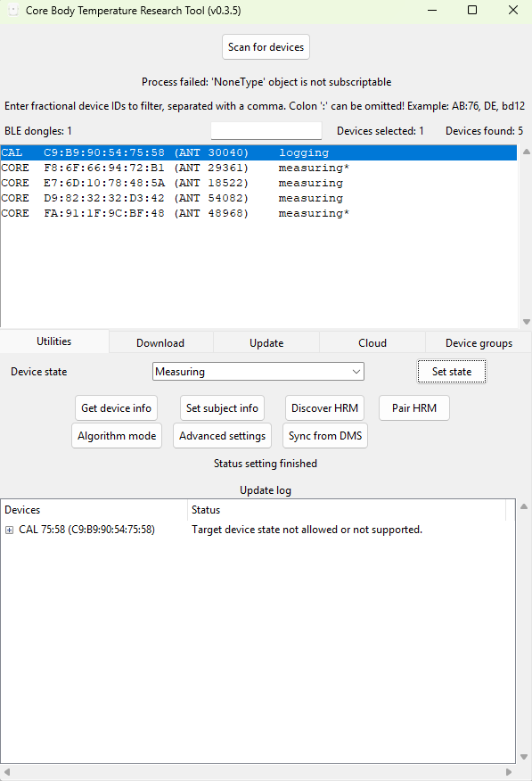Select CORE device D9:82:32:32:D3:42
The image size is (532, 781).
click(258, 198)
